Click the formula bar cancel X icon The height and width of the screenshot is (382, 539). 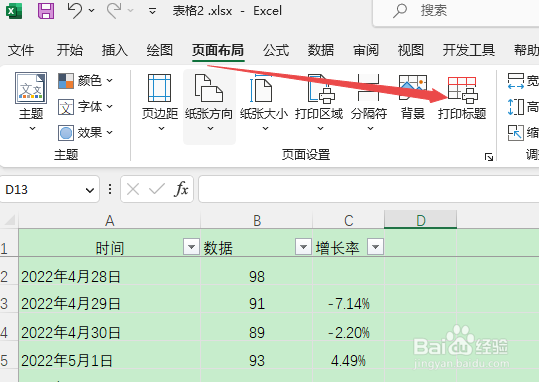tap(133, 189)
